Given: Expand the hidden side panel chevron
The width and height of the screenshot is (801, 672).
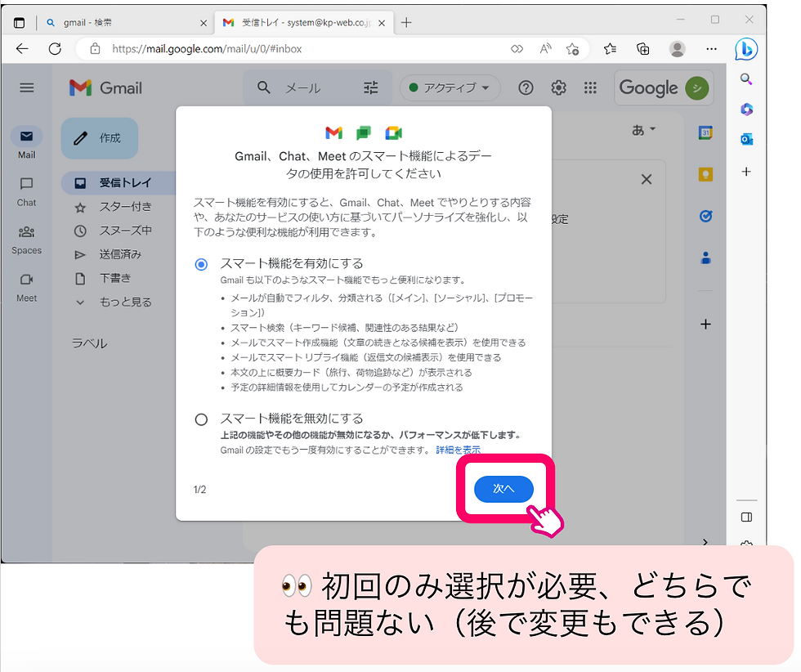Looking at the screenshot, I should [705, 542].
